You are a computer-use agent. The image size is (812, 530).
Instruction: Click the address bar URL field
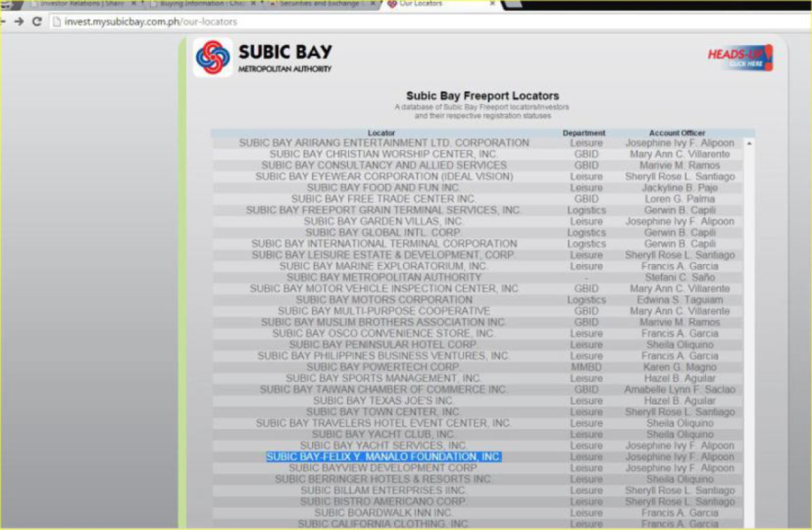click(x=429, y=22)
